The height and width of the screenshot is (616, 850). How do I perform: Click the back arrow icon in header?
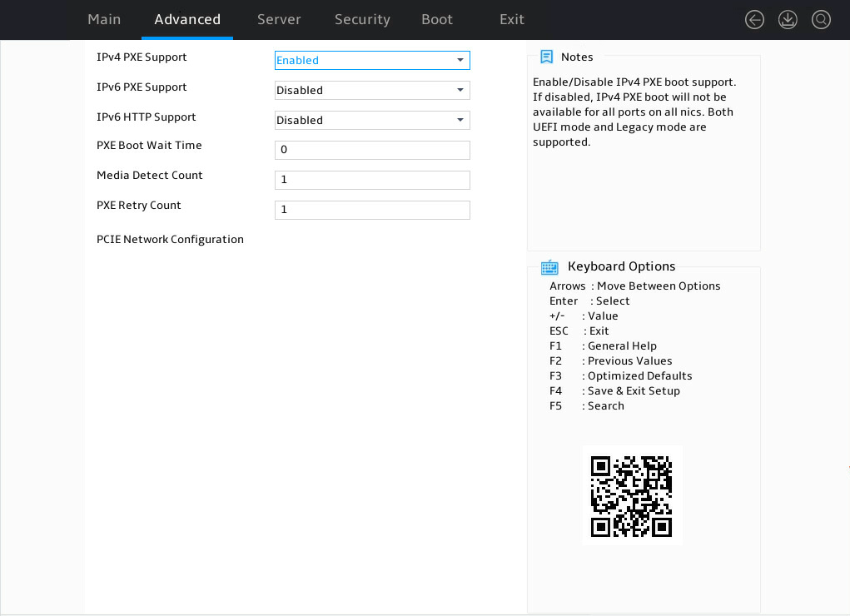(x=754, y=20)
